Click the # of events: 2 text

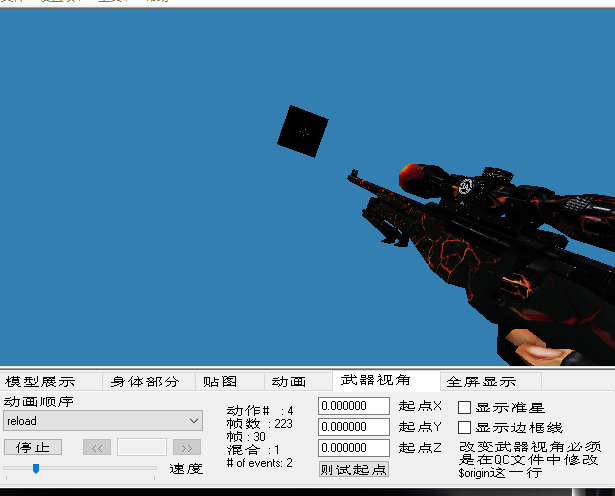(259, 463)
